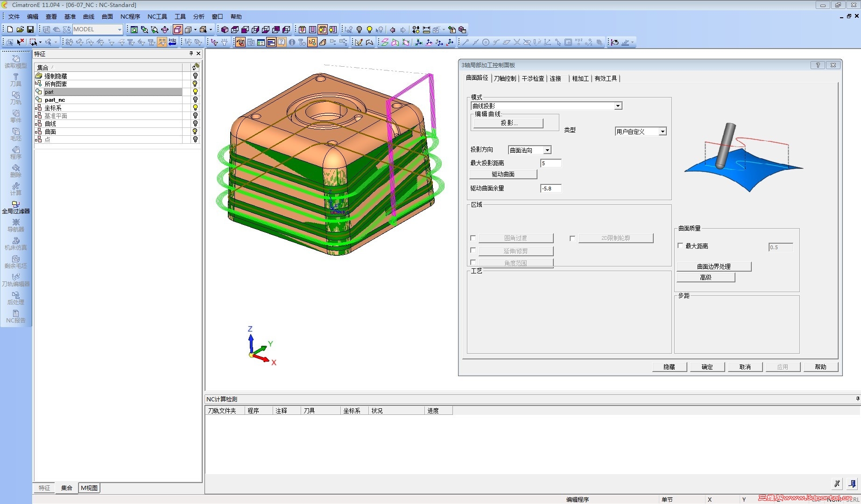Open the 投影方向 曲面法向 dropdown
Screen dimensions: 861x504
coord(547,150)
